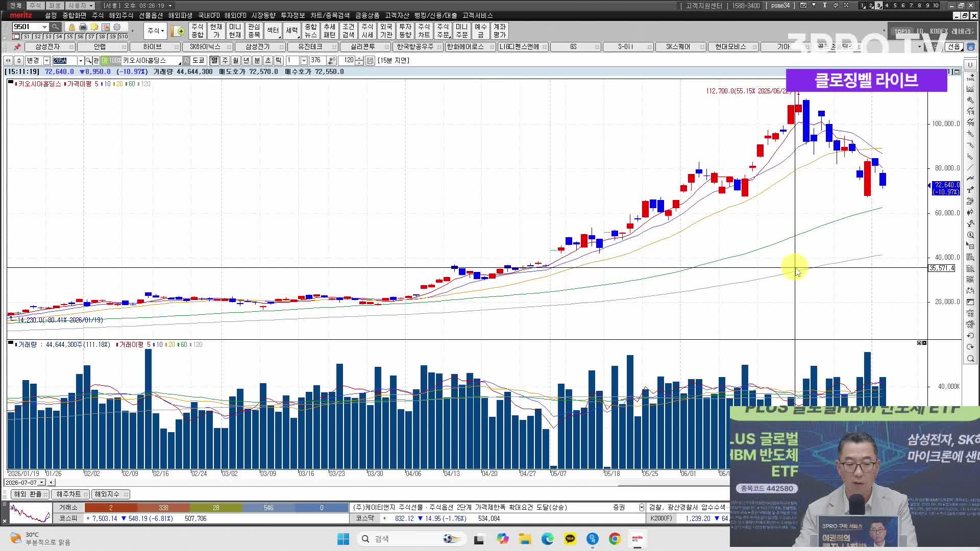The image size is (980, 551).
Task: Open the 해외주식 menu
Action: [x=121, y=15]
